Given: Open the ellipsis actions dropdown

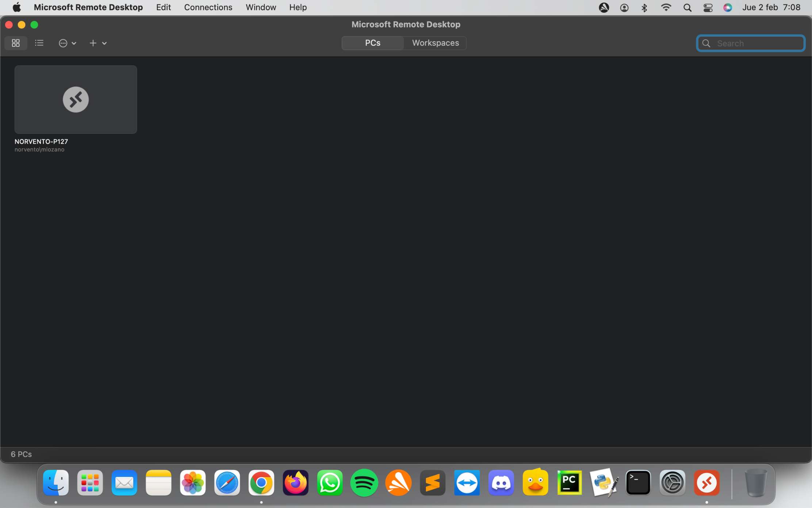Looking at the screenshot, I should click(68, 43).
